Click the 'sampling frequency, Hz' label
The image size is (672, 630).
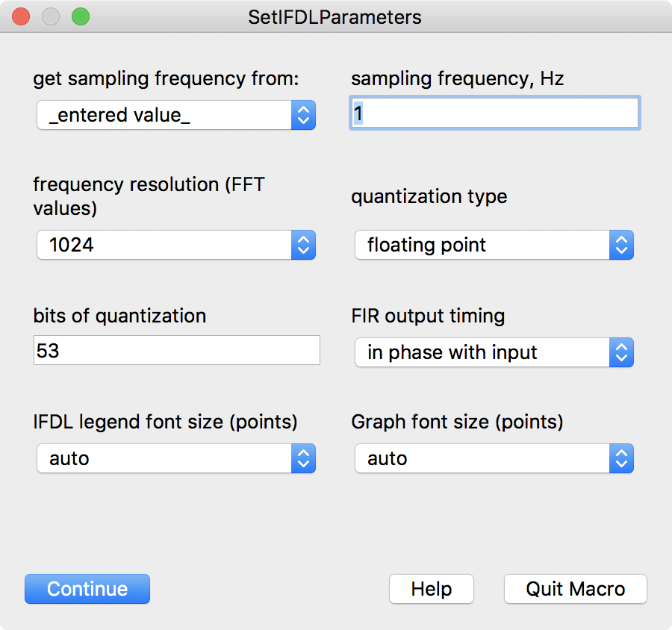point(457,79)
